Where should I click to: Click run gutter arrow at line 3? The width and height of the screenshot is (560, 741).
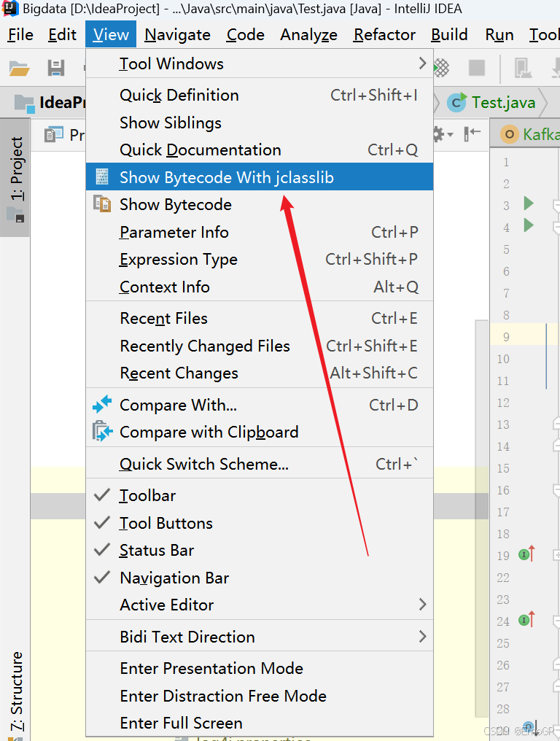[x=529, y=203]
